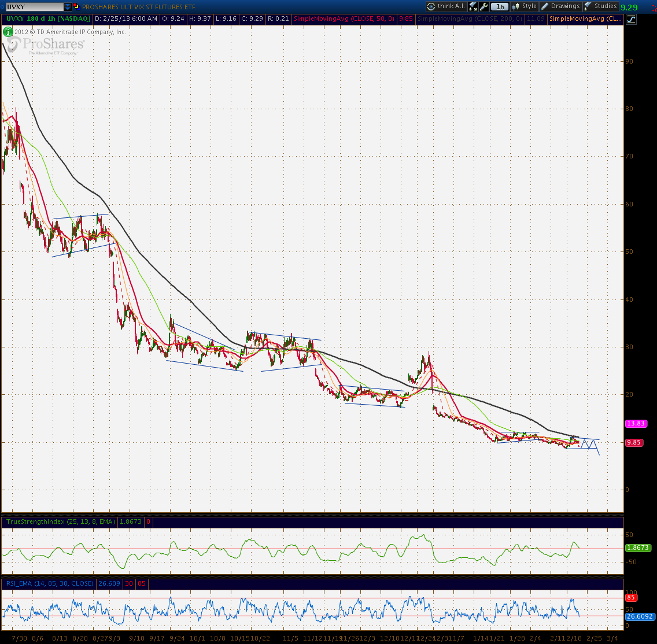The width and height of the screenshot is (657, 644).
Task: Open chart settings wrench icon
Action: (483, 6)
